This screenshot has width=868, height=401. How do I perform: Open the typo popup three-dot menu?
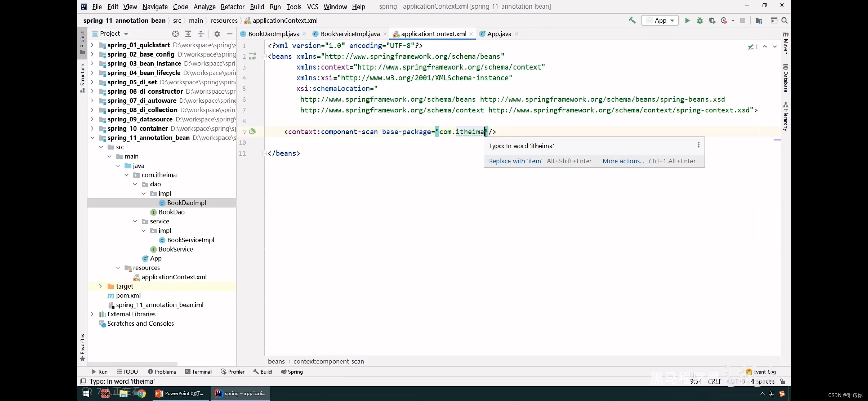tap(698, 145)
